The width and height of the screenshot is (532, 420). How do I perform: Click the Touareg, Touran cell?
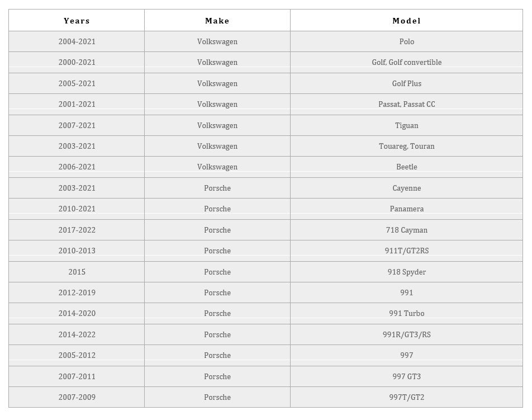406,146
